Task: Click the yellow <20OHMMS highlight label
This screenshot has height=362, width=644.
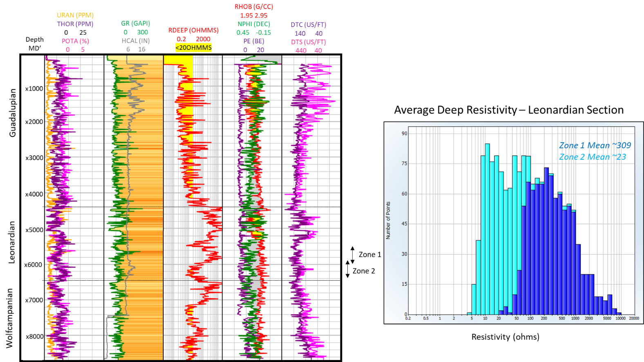Action: click(194, 47)
